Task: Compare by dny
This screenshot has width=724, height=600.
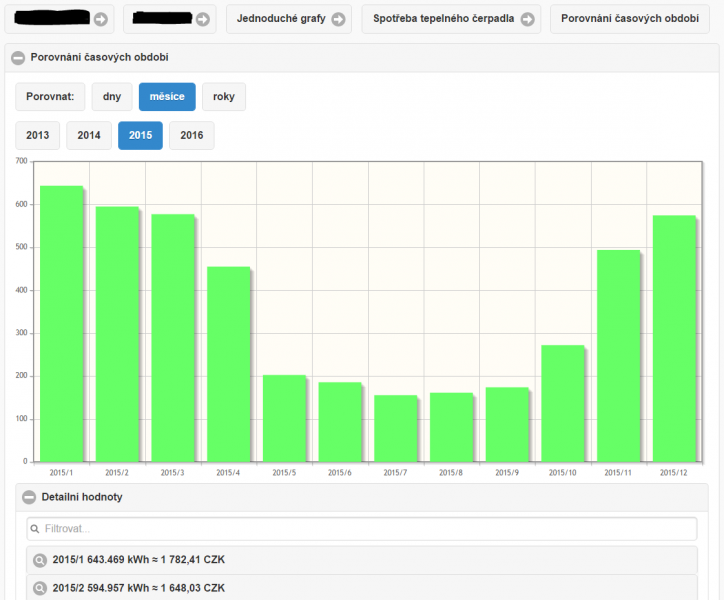Action: click(x=112, y=97)
